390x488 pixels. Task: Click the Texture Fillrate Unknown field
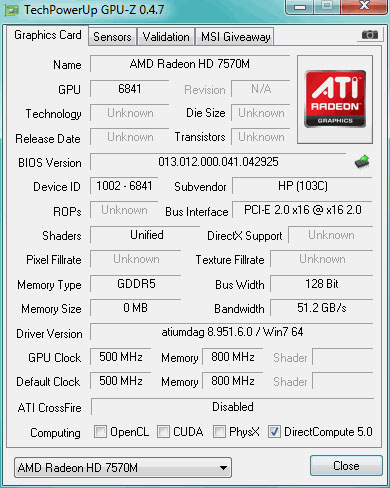coord(322,259)
